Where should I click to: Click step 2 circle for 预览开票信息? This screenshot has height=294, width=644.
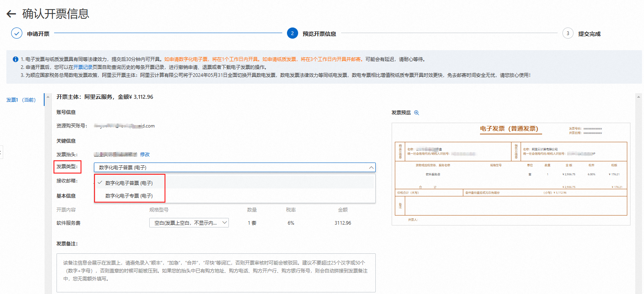click(x=293, y=33)
